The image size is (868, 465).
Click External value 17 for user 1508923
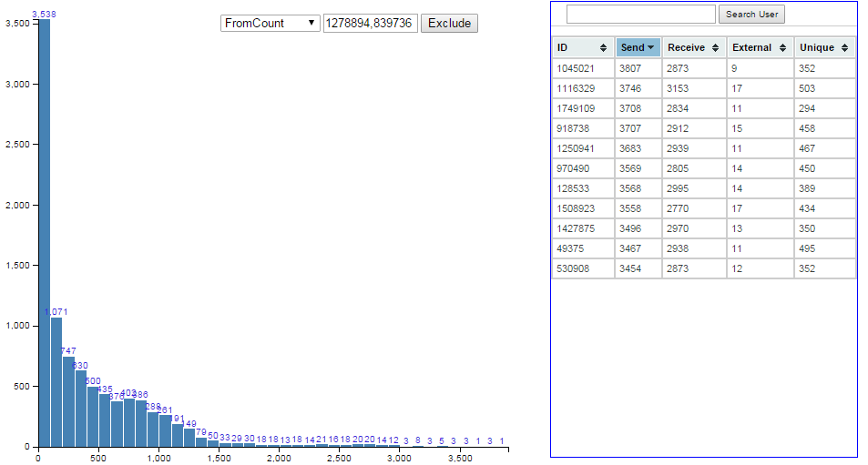point(736,208)
